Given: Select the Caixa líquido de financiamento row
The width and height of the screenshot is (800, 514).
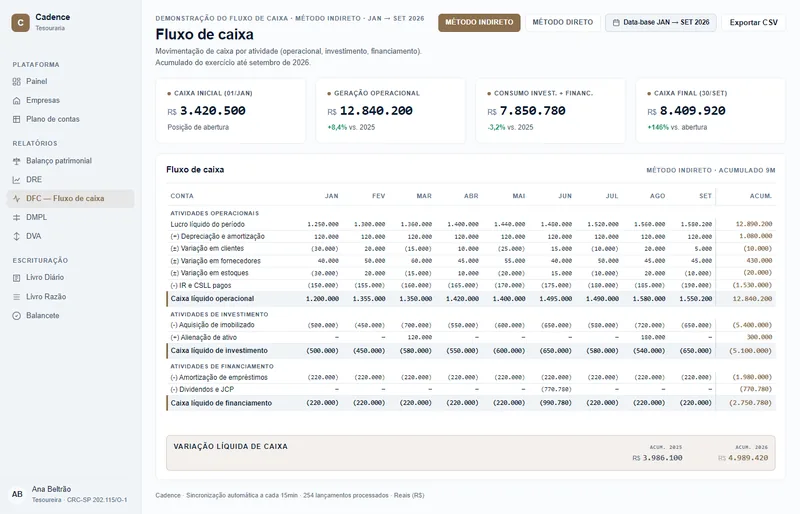Looking at the screenshot, I should point(471,403).
